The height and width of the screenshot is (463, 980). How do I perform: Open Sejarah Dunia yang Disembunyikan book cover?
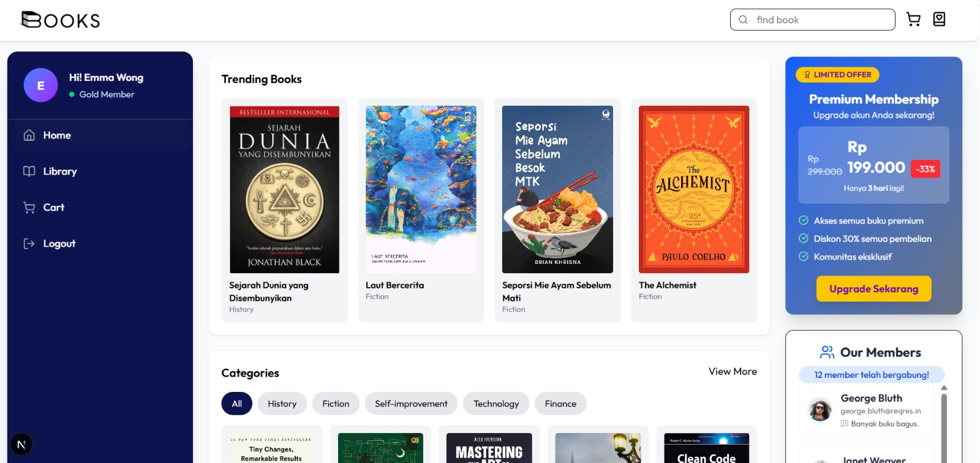click(284, 189)
